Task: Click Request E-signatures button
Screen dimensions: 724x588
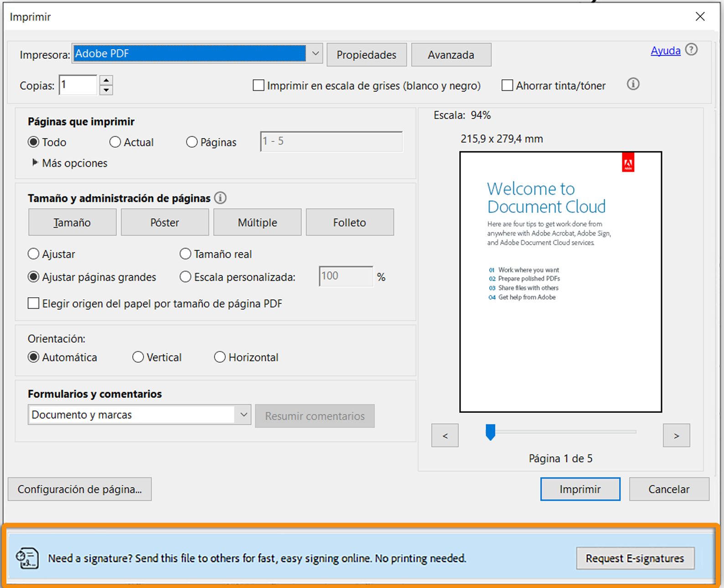Action: [x=635, y=558]
